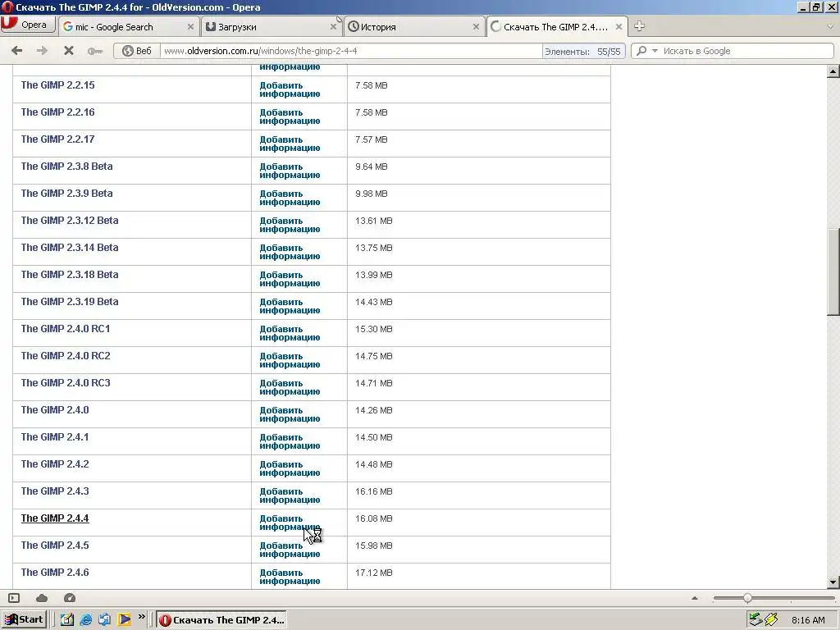
Task: Open The GIMP 2.4.6 link
Action: coord(55,572)
